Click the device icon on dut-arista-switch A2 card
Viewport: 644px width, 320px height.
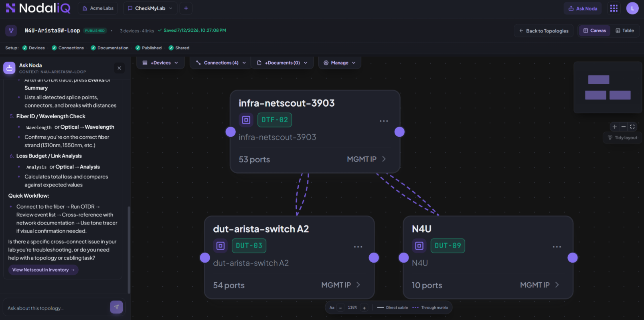click(221, 246)
